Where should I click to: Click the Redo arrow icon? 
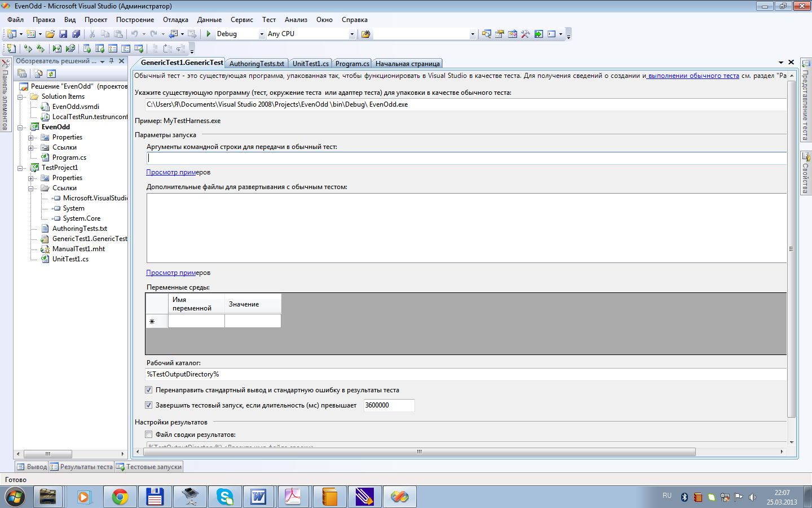pyautogui.click(x=153, y=34)
